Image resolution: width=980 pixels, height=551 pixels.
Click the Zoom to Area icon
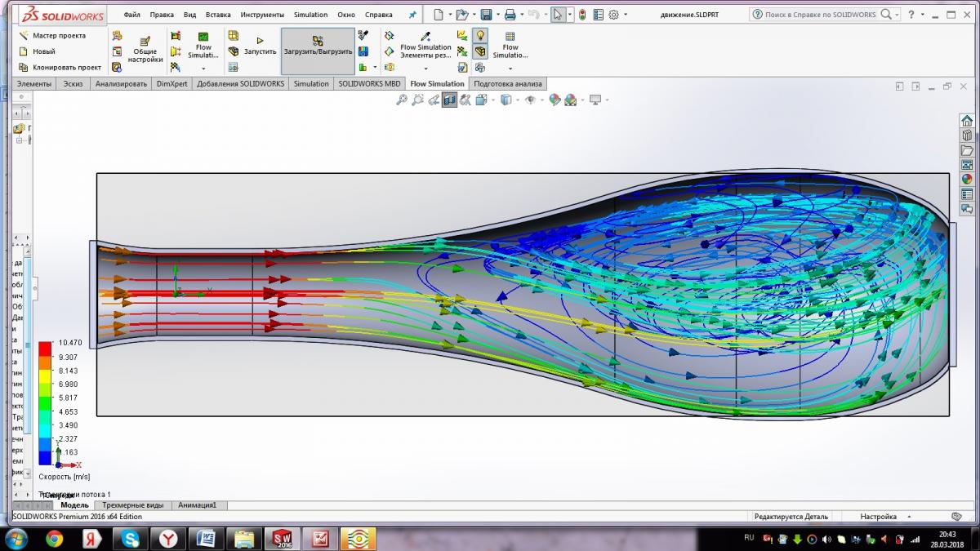tap(417, 100)
